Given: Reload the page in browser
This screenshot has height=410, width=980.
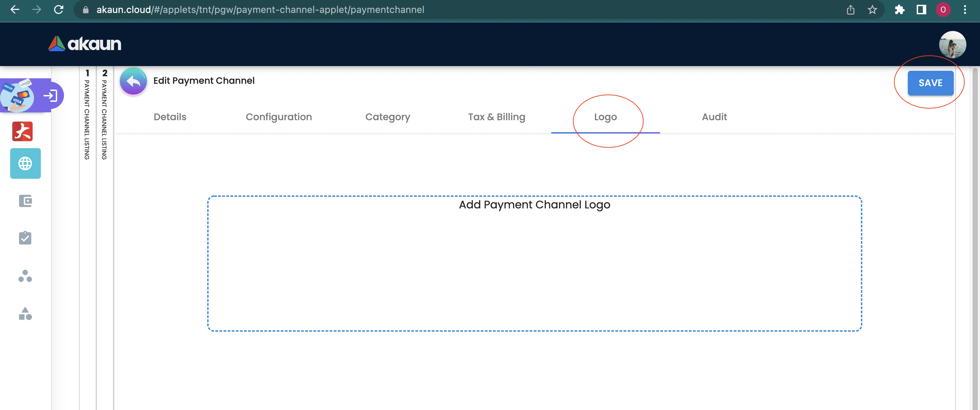Looking at the screenshot, I should coord(59,10).
